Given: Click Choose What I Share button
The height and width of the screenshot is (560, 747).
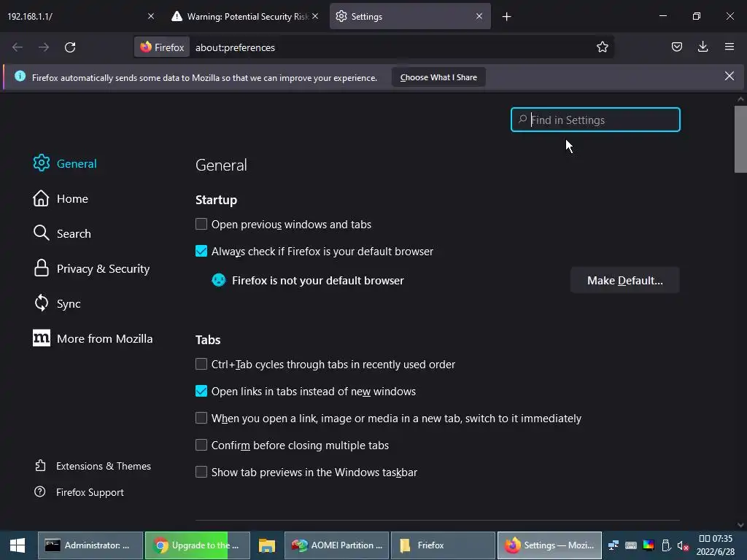Looking at the screenshot, I should coord(438,77).
